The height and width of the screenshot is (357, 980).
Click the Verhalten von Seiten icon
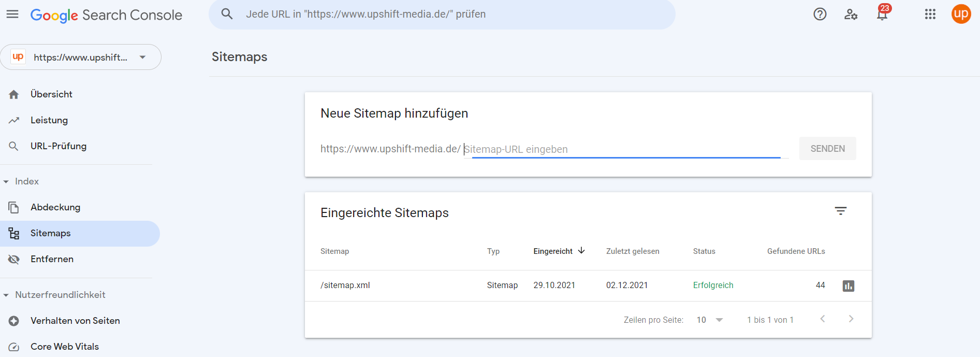point(14,321)
